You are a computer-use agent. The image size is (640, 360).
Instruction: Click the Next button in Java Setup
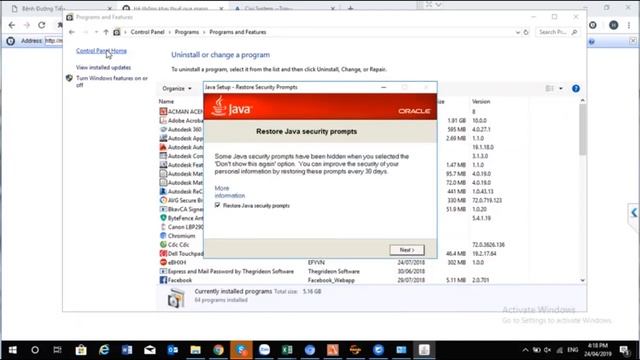(407, 250)
